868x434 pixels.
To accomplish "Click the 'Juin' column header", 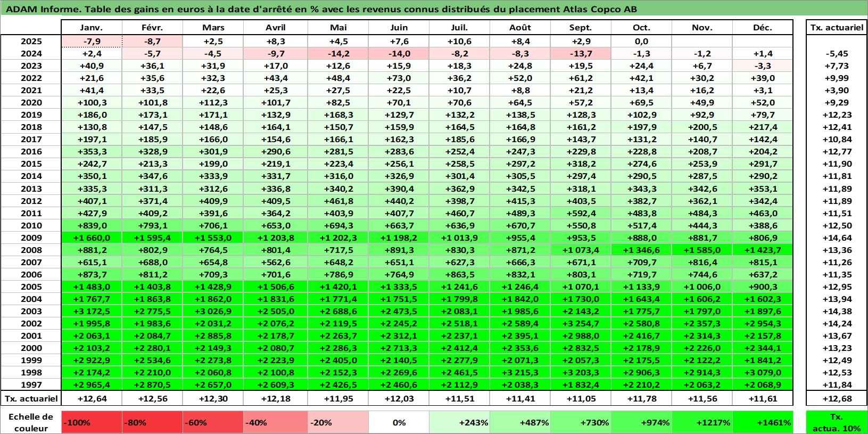I will (399, 28).
